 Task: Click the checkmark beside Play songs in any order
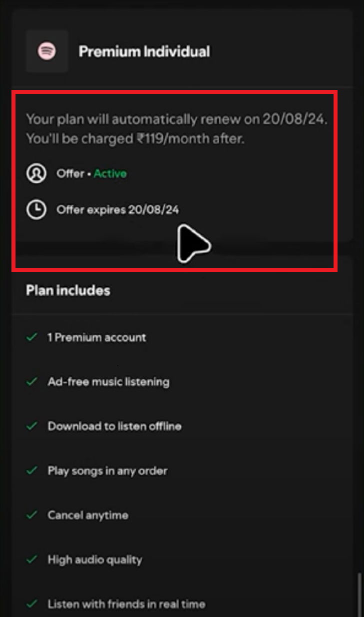(x=31, y=470)
